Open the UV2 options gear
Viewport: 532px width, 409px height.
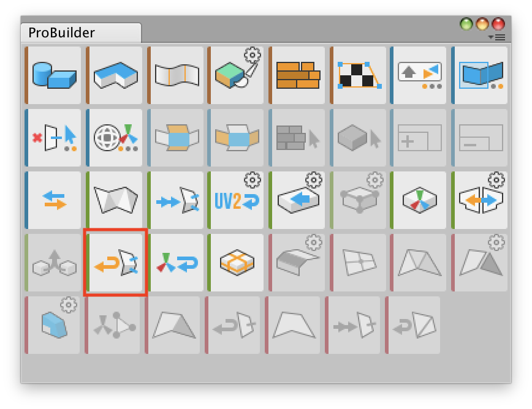click(x=253, y=180)
